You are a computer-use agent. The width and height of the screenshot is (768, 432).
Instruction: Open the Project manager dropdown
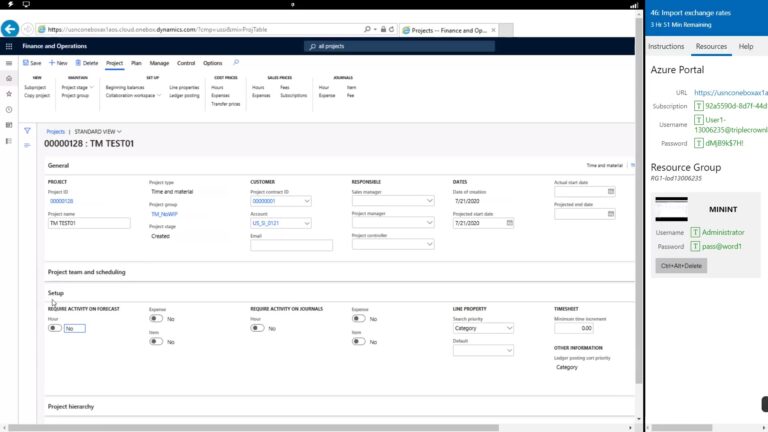430,222
